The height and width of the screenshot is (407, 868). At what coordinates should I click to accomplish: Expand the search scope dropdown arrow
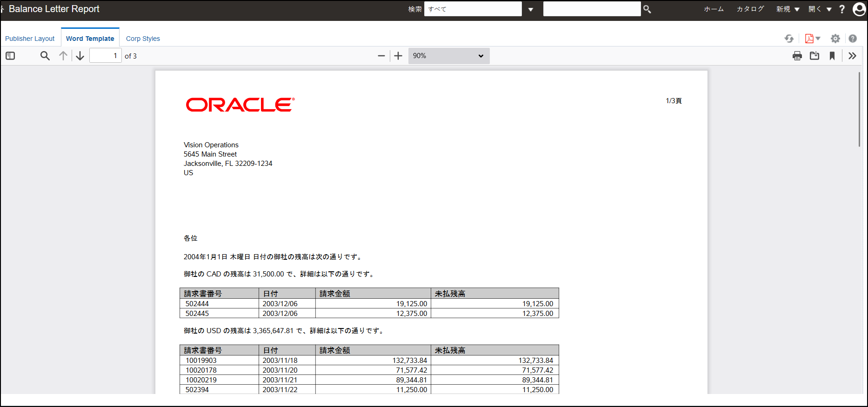pos(530,9)
